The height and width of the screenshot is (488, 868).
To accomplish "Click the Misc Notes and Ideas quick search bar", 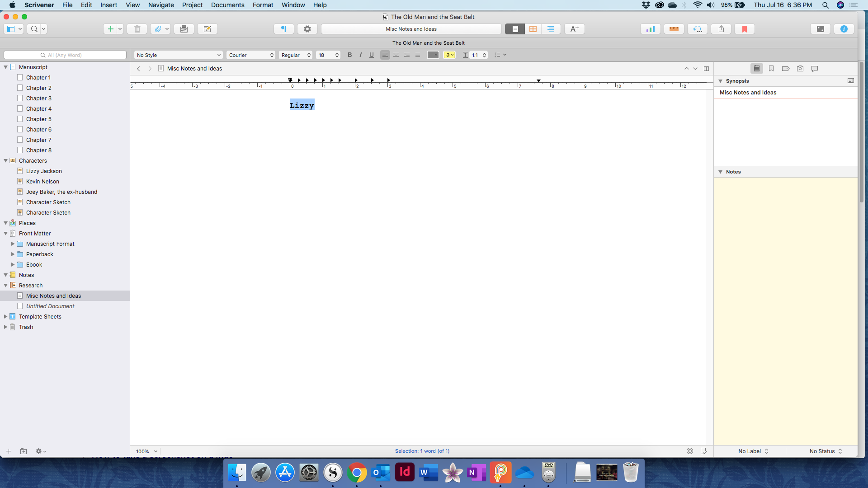I will pos(411,29).
